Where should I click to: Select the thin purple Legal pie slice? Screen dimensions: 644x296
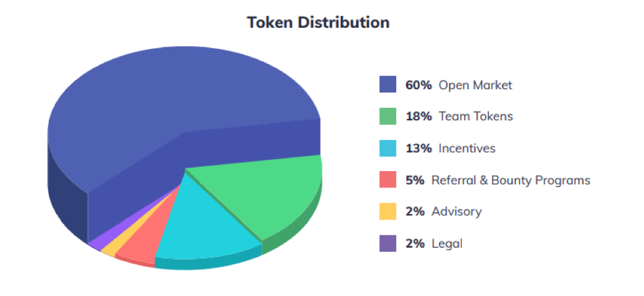tap(97, 243)
